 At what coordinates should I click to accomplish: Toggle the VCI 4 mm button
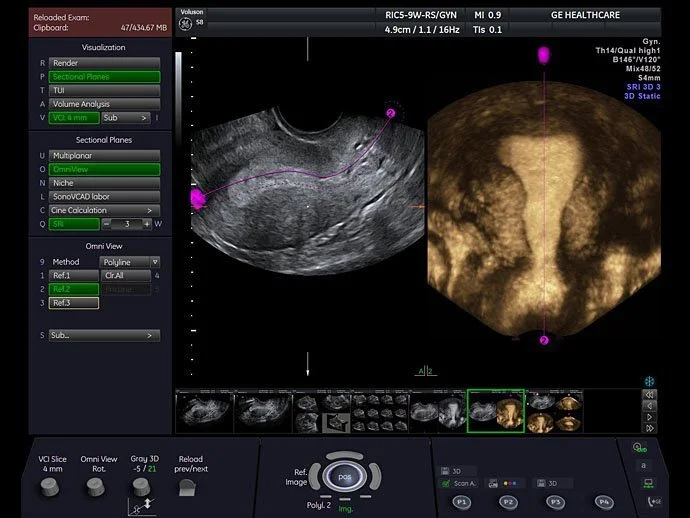74,118
